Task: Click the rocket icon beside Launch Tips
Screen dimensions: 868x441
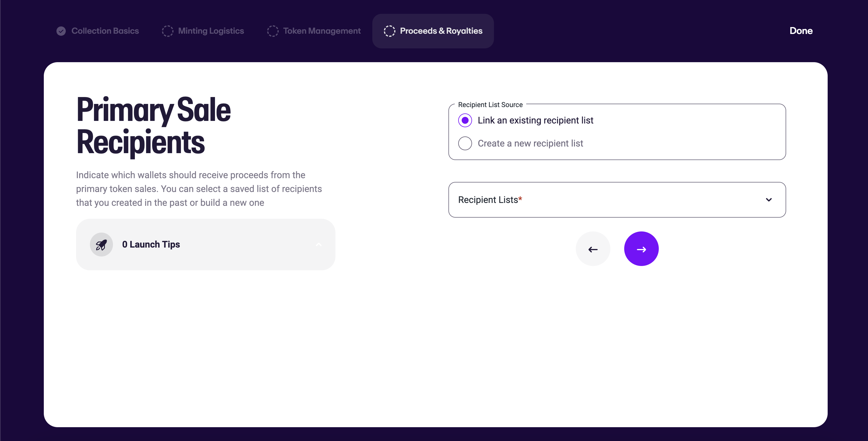Action: (101, 245)
